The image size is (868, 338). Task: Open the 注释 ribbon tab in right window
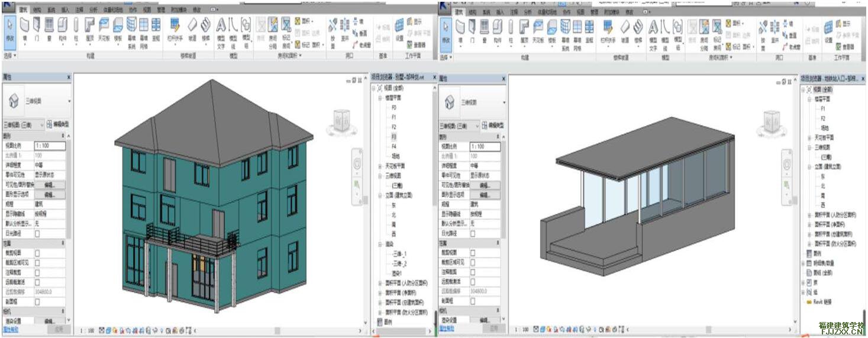pos(514,12)
